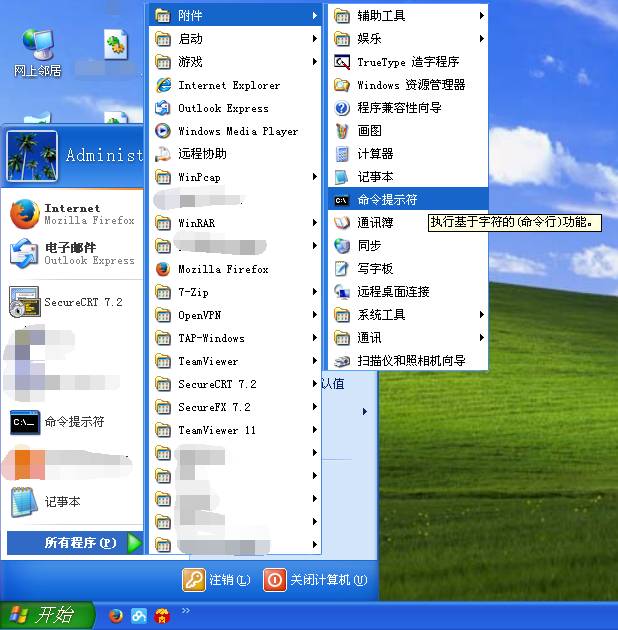Expand the 通讯 submenu arrow
The width and height of the screenshot is (618, 630).
pos(481,338)
